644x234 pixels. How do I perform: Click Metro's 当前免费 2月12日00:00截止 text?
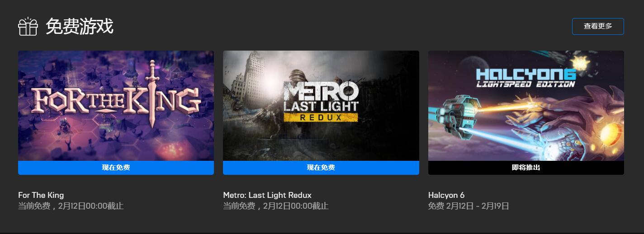[x=276, y=206]
